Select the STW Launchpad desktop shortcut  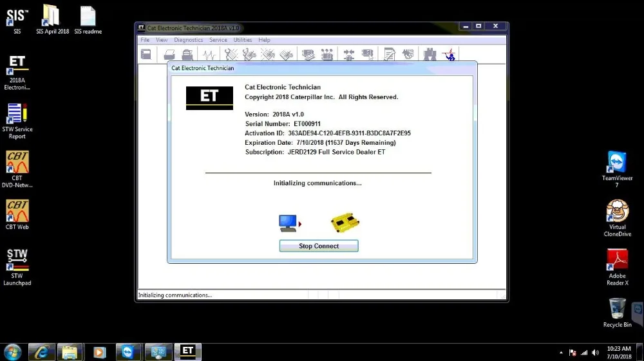(17, 267)
